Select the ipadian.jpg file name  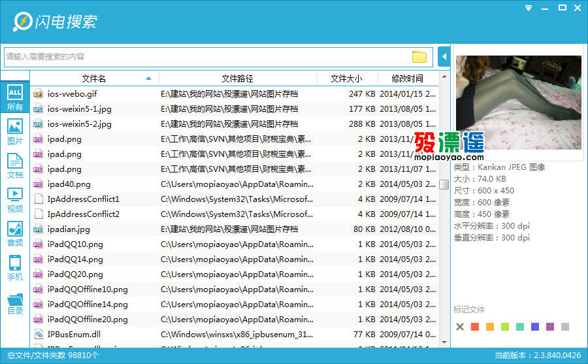(69, 229)
